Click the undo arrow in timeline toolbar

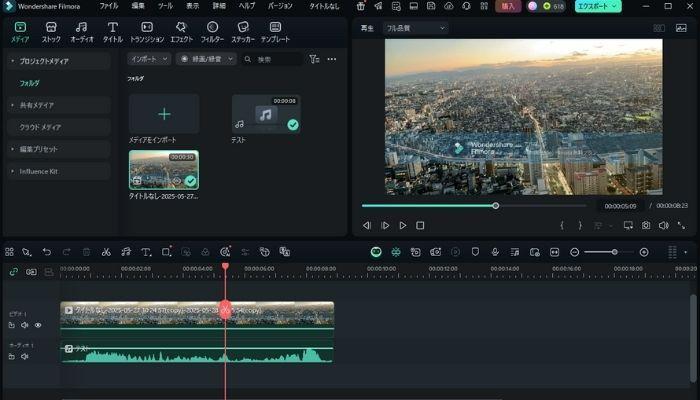point(47,252)
